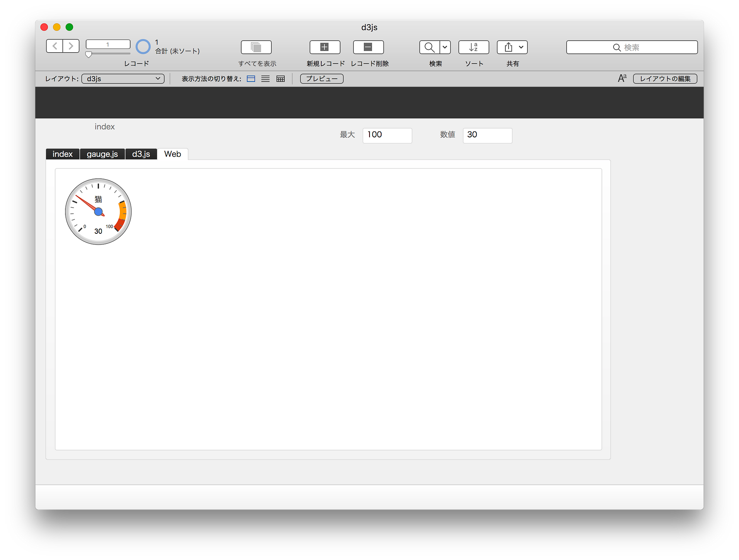The image size is (739, 560).
Task: Click the Aa text formatting icon
Action: tap(622, 78)
